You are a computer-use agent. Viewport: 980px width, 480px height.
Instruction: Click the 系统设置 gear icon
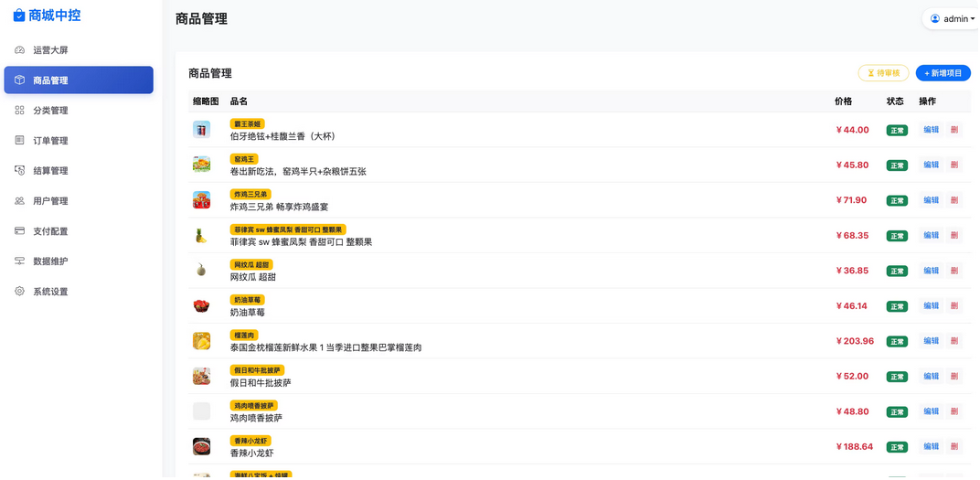tap(19, 292)
